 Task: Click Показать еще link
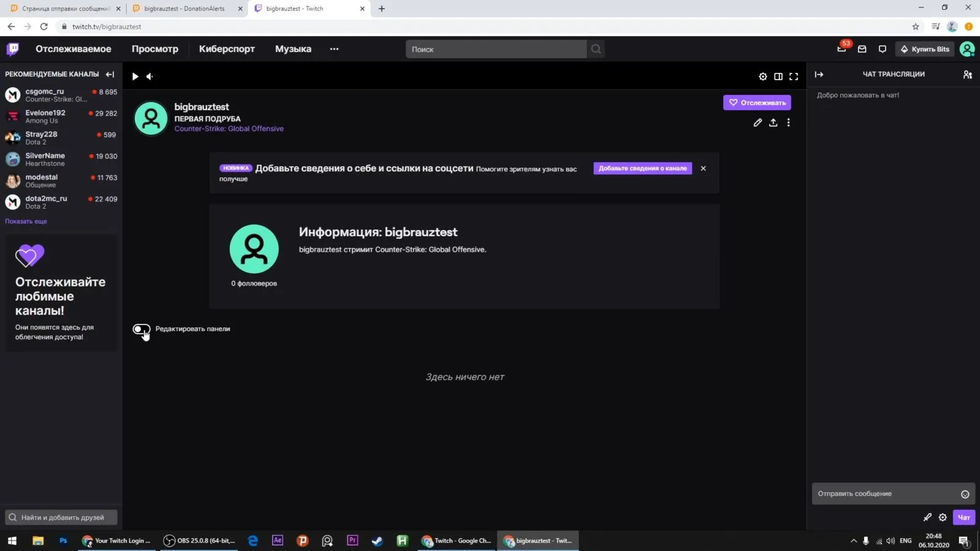[26, 221]
